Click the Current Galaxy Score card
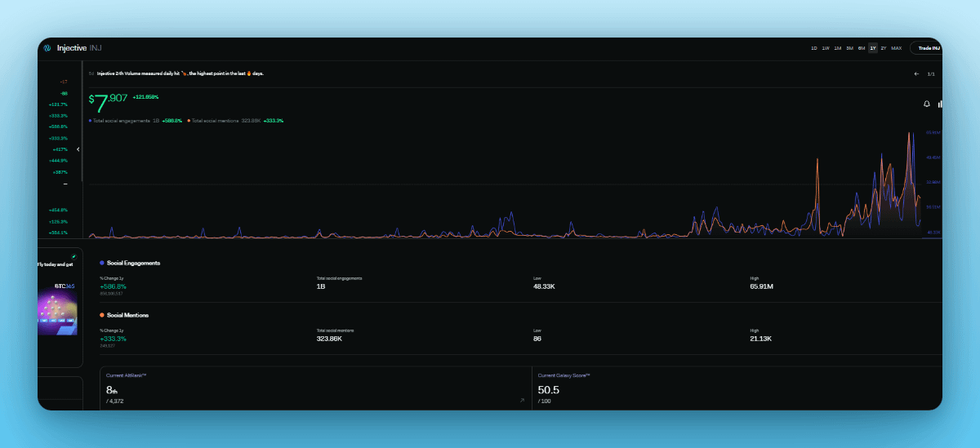980x448 pixels. pos(737,388)
